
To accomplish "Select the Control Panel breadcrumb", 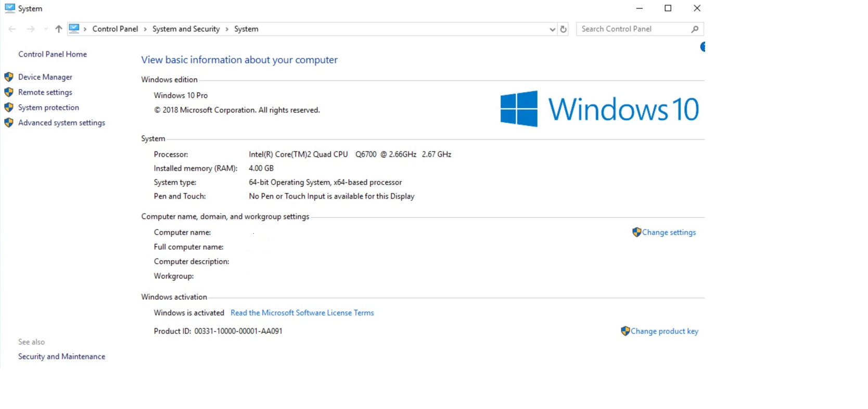I will pyautogui.click(x=115, y=29).
